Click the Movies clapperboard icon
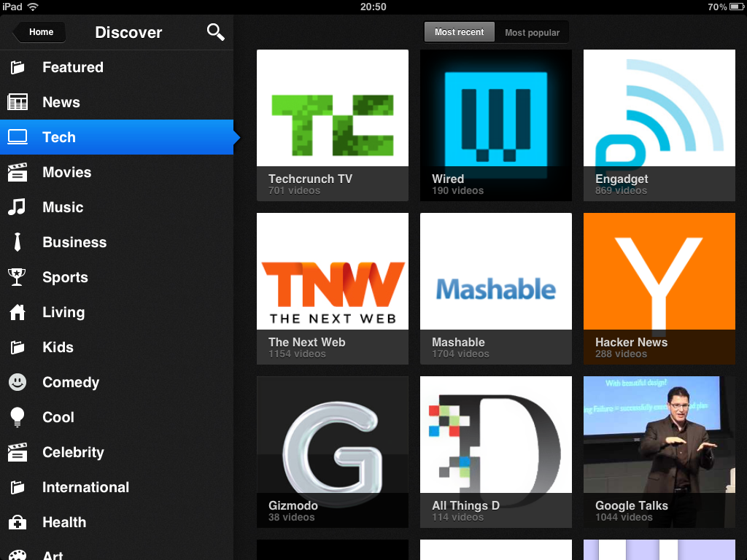 tap(18, 172)
